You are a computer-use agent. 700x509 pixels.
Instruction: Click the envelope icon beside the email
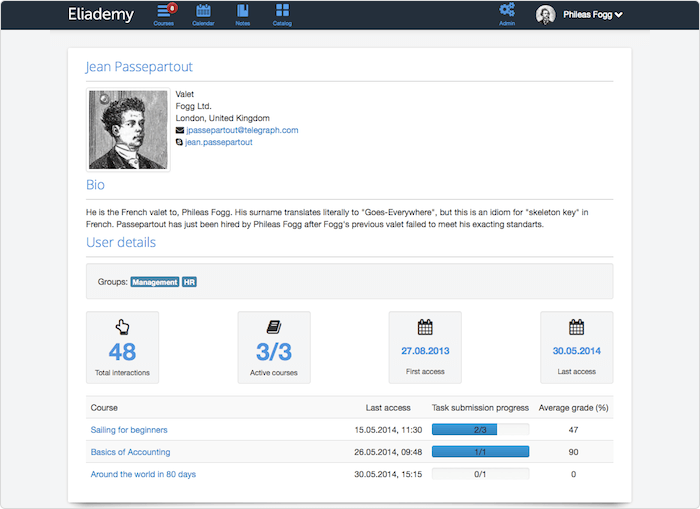(x=179, y=130)
